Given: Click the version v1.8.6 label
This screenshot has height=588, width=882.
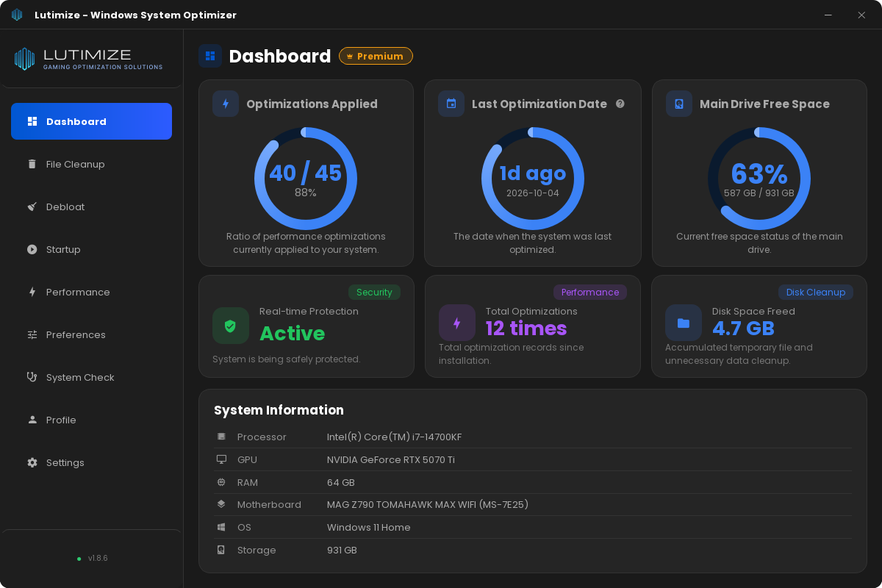Looking at the screenshot, I should click(98, 559).
